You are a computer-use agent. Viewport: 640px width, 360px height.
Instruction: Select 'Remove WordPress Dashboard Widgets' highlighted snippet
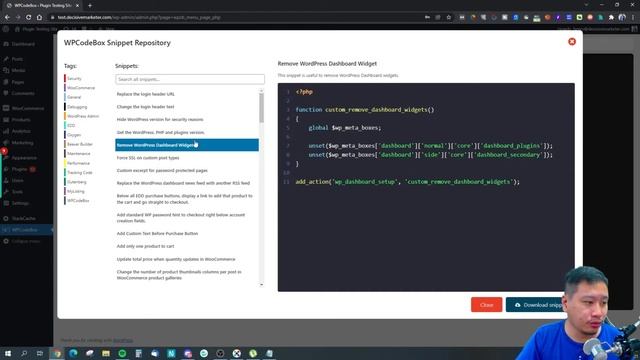[x=187, y=145]
